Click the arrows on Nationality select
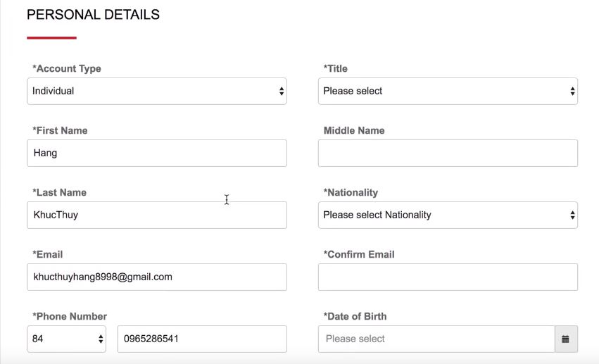The width and height of the screenshot is (599, 364). (572, 215)
